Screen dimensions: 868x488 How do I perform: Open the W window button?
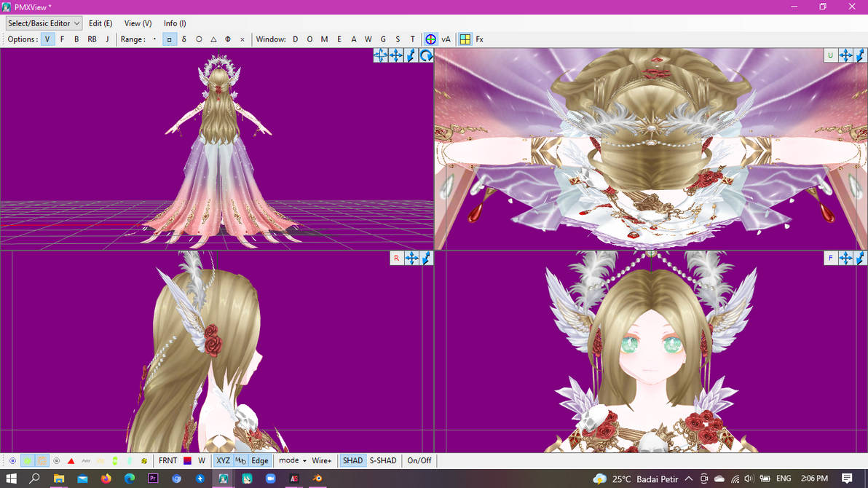point(368,39)
